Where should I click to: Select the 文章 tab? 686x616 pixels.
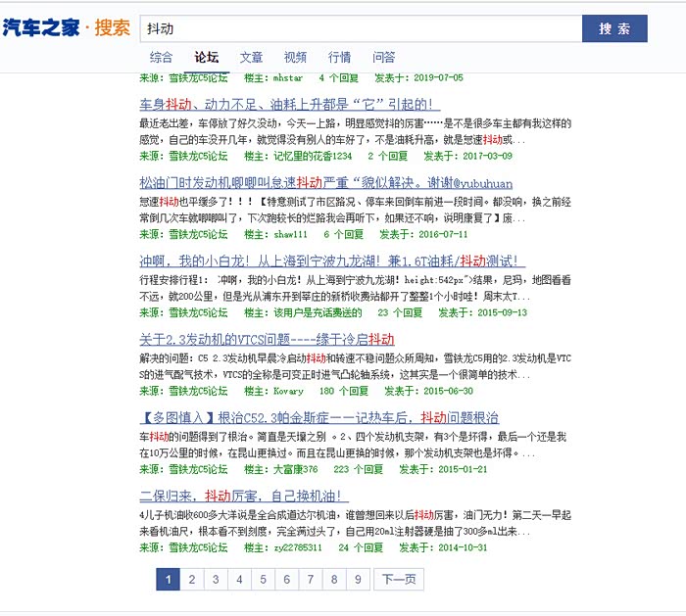pos(251,57)
